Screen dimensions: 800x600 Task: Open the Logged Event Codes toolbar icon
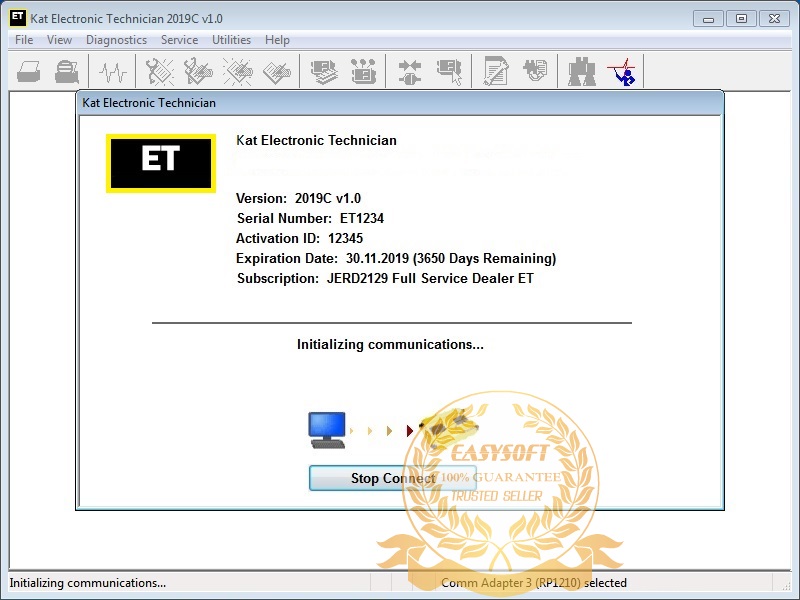tap(277, 71)
